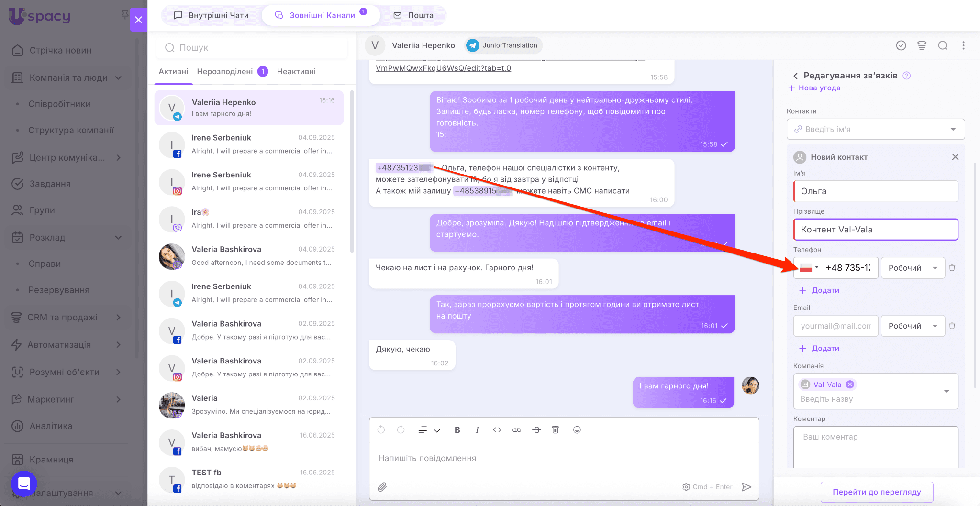This screenshot has height=506, width=980.
Task: Attach a file with the paperclip icon
Action: click(x=382, y=487)
